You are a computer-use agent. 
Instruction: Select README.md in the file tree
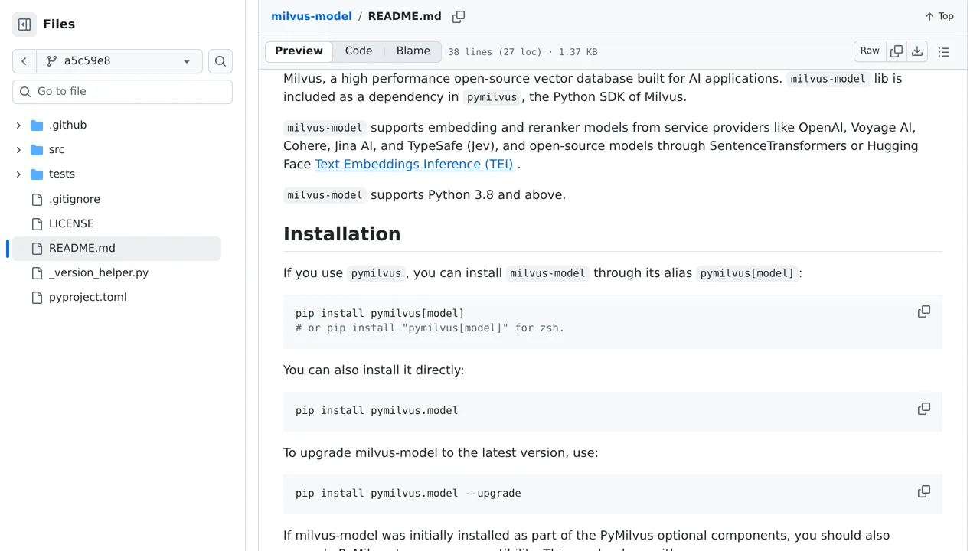pyautogui.click(x=116, y=248)
